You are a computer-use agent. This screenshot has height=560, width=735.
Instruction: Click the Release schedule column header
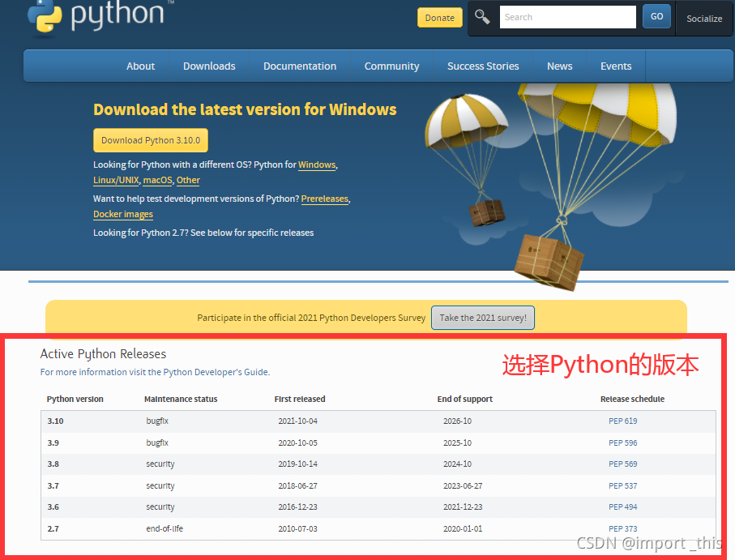(632, 400)
